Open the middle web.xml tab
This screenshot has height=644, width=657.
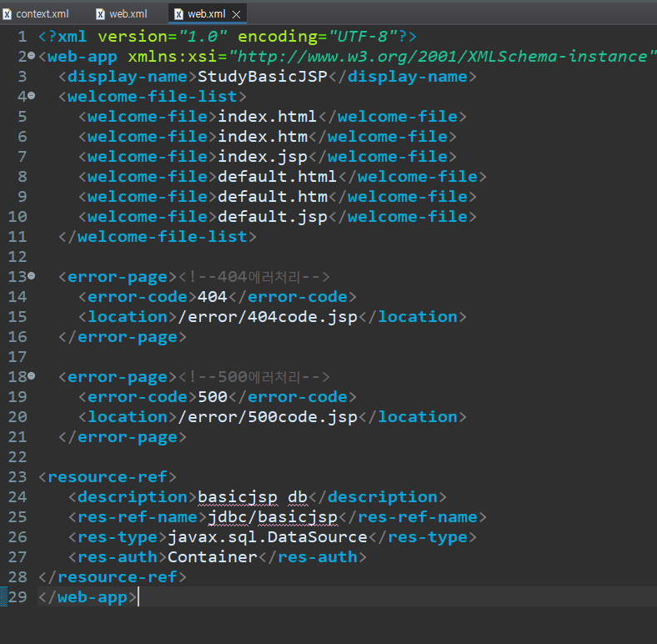pos(123,14)
